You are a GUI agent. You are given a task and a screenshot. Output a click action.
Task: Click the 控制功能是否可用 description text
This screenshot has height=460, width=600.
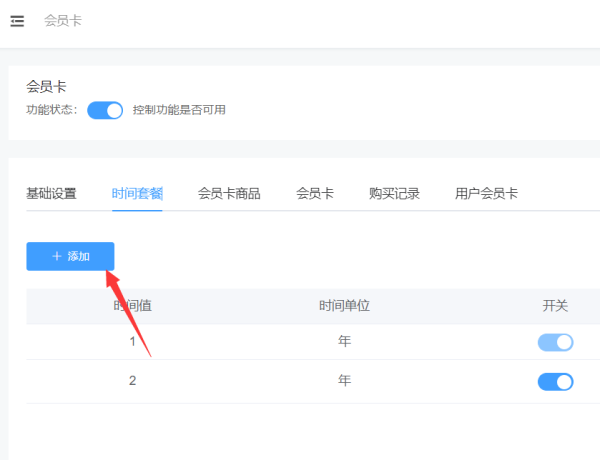[x=179, y=110]
